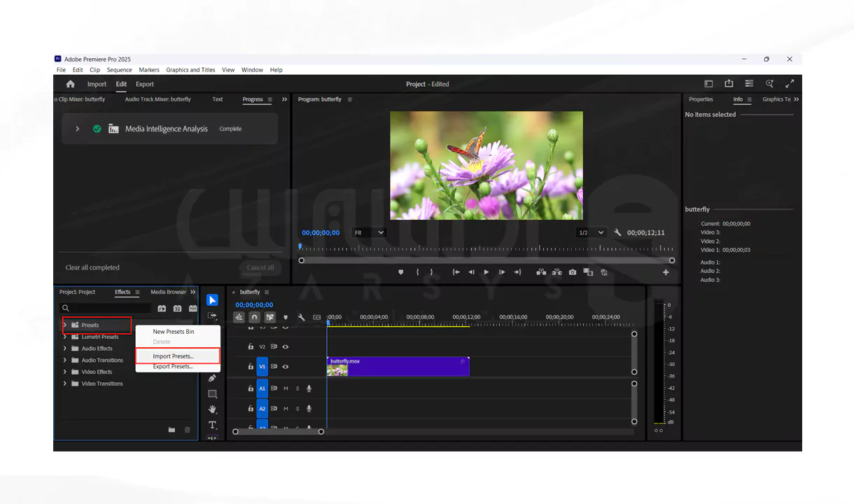854x504 pixels.
Task: Toggle Linked Selection in timeline
Action: pyautogui.click(x=270, y=318)
